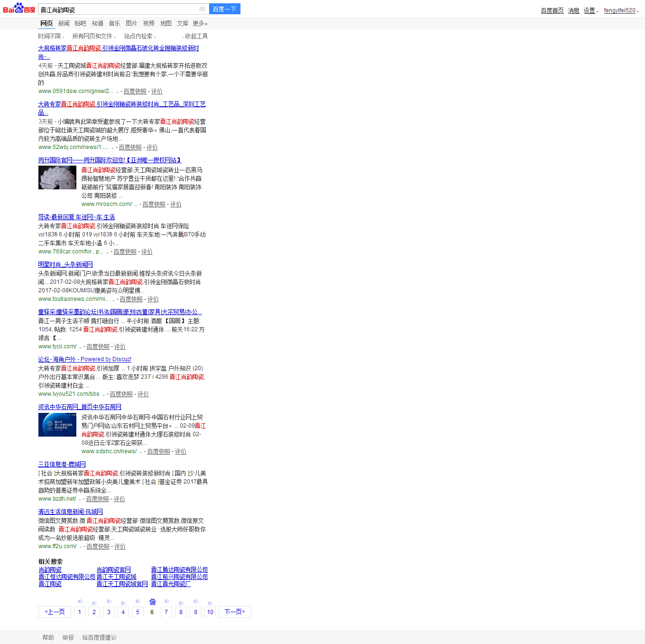Open related search 尚韵陶瓷官网
Image resolution: width=645 pixels, height=644 pixels.
tap(114, 570)
